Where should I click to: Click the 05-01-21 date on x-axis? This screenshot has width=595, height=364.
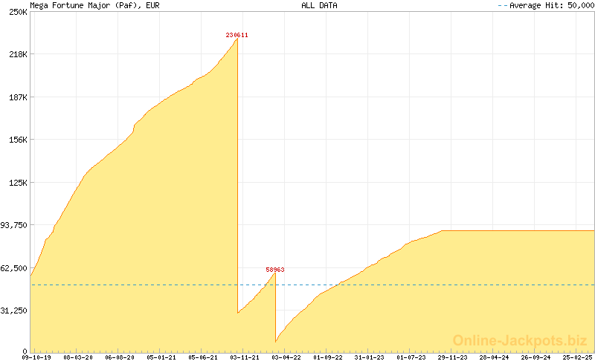161,357
